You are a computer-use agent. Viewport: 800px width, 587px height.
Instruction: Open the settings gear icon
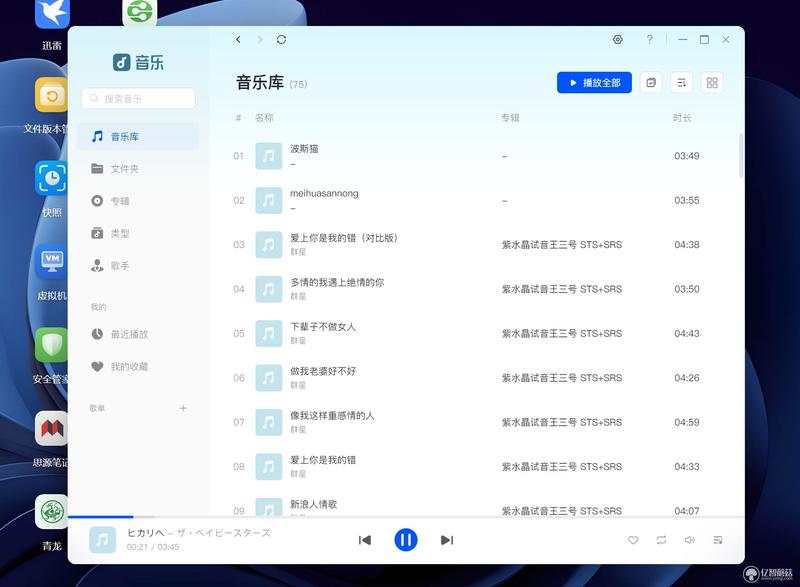pos(617,40)
